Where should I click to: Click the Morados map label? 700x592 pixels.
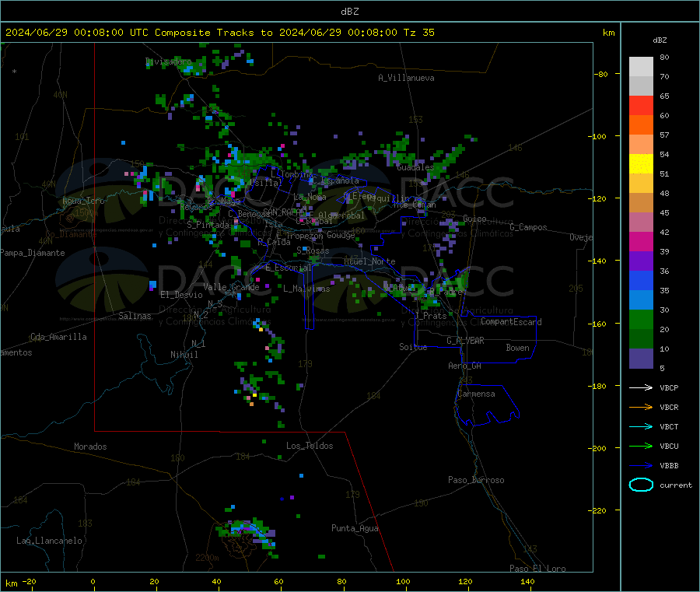pos(90,447)
